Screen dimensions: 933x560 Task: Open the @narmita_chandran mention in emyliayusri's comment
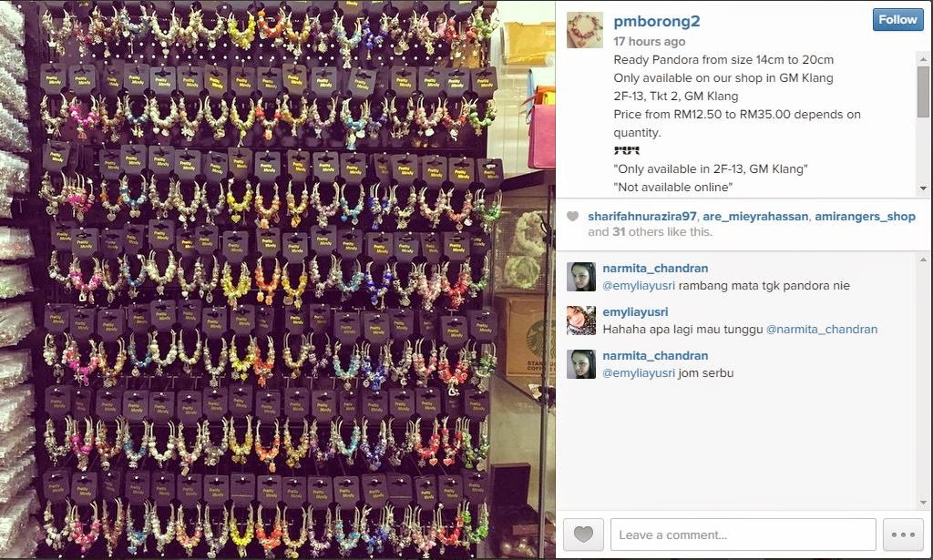821,330
